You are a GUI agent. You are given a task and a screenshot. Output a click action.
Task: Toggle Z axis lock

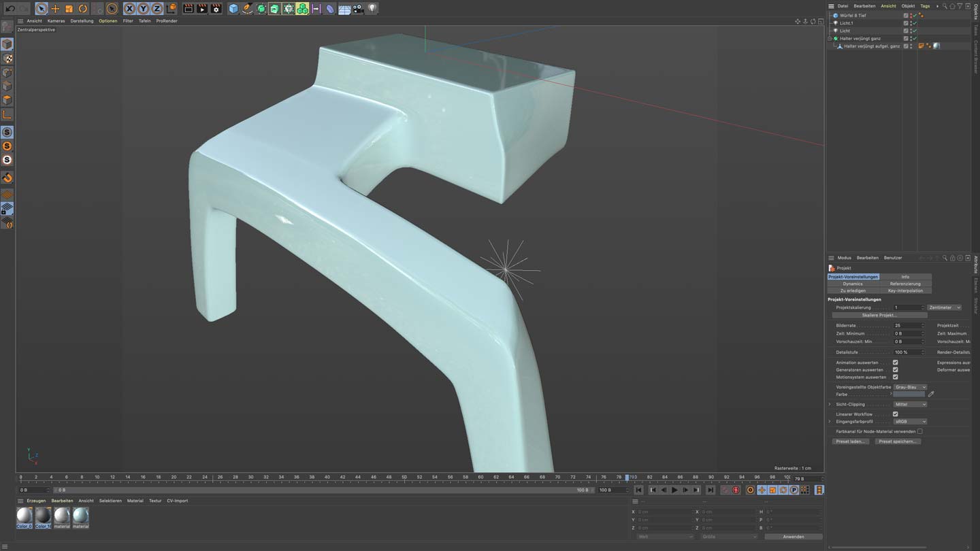pyautogui.click(x=157, y=9)
